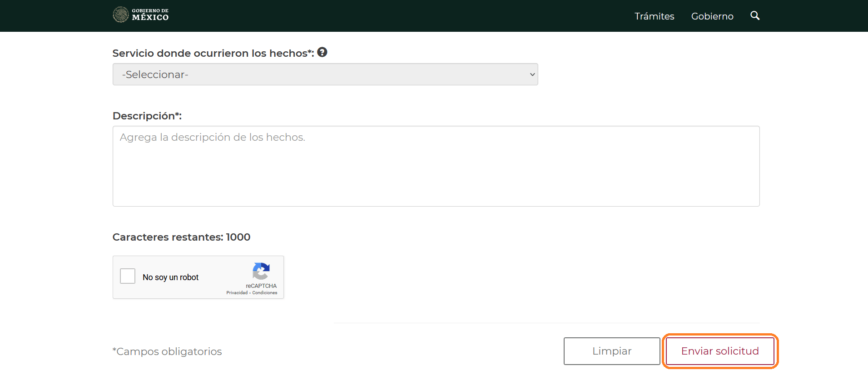This screenshot has width=868, height=390.
Task: Open the reCAPTCHA Privacidad link
Action: coord(237,293)
